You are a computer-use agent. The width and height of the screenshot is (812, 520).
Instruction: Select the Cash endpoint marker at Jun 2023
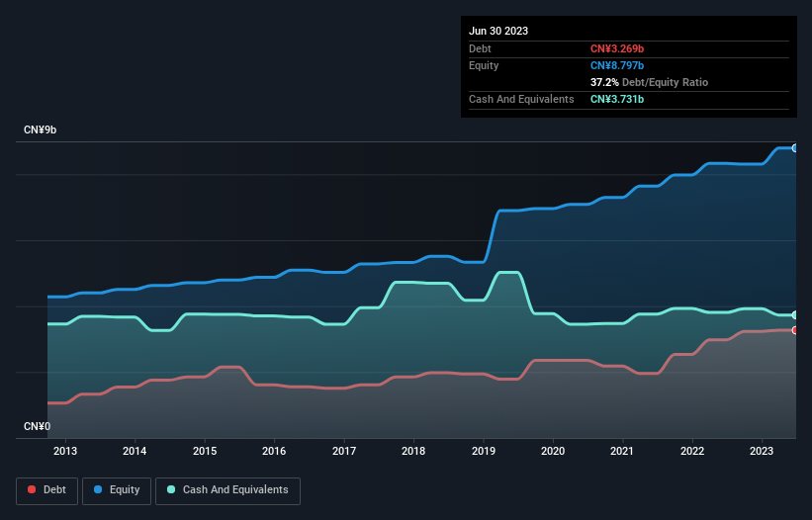click(795, 314)
